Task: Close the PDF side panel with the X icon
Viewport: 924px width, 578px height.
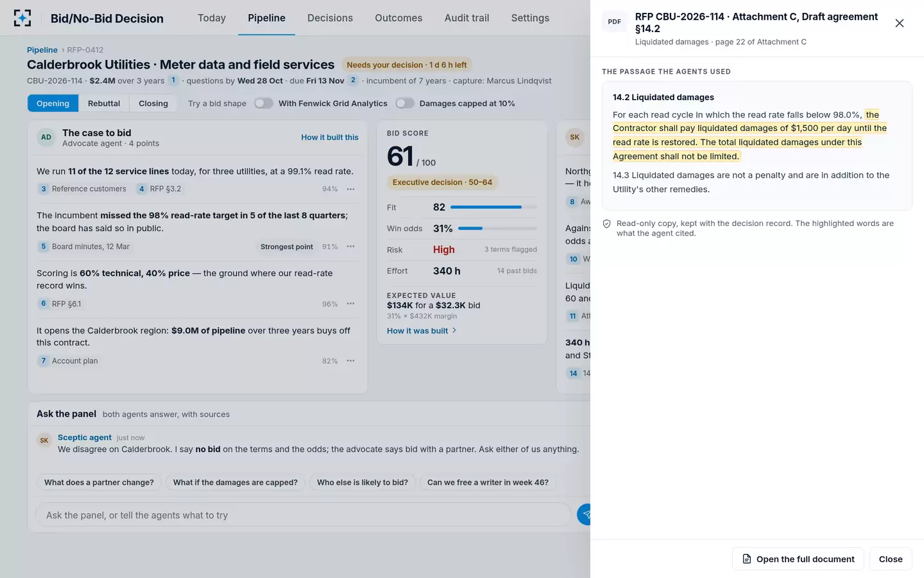Action: tap(900, 23)
